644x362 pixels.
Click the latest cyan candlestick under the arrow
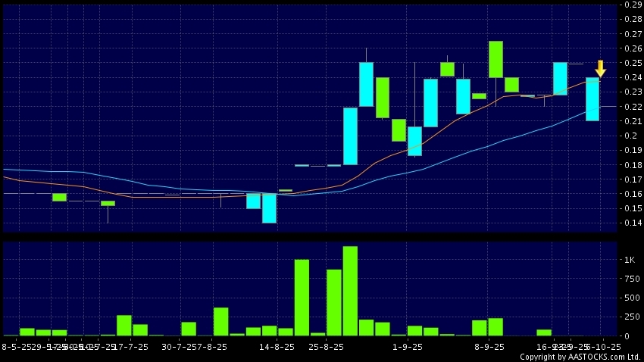click(x=592, y=99)
